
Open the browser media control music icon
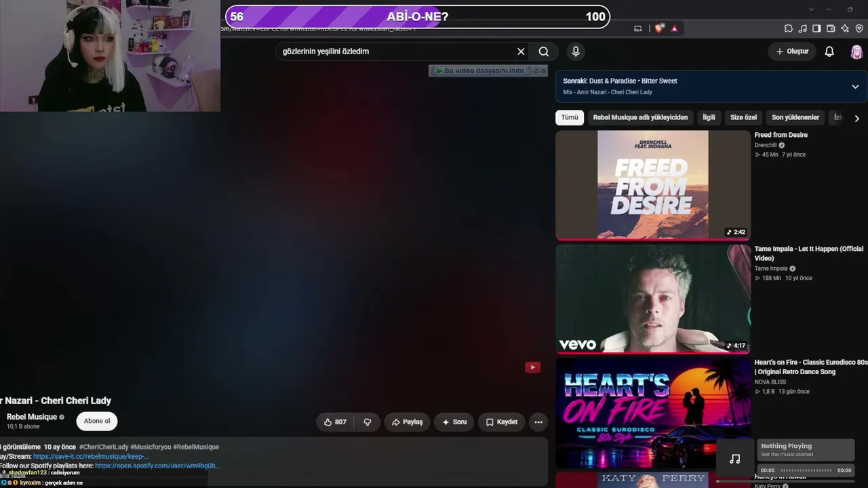pyautogui.click(x=802, y=28)
